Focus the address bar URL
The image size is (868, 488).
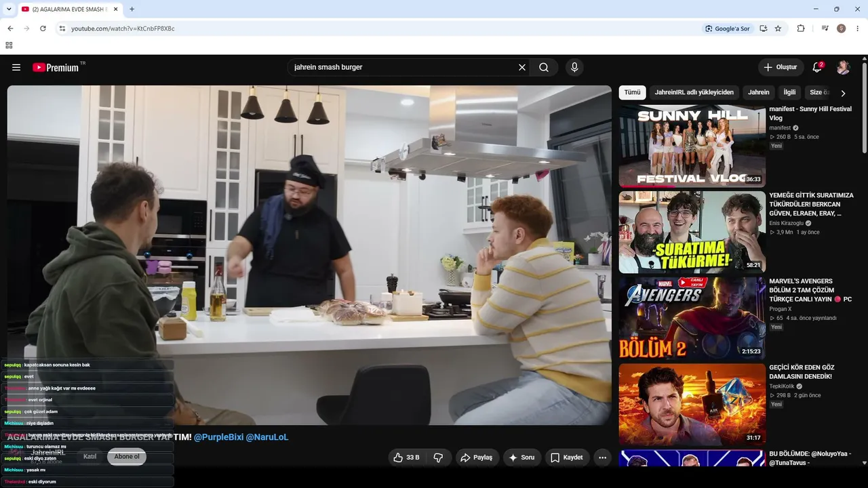(x=123, y=28)
